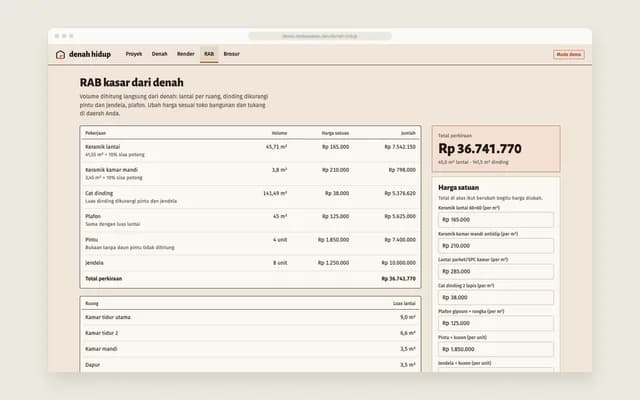Click the Rp 7.542.150 amount cell
640x400 pixels.
click(400, 147)
